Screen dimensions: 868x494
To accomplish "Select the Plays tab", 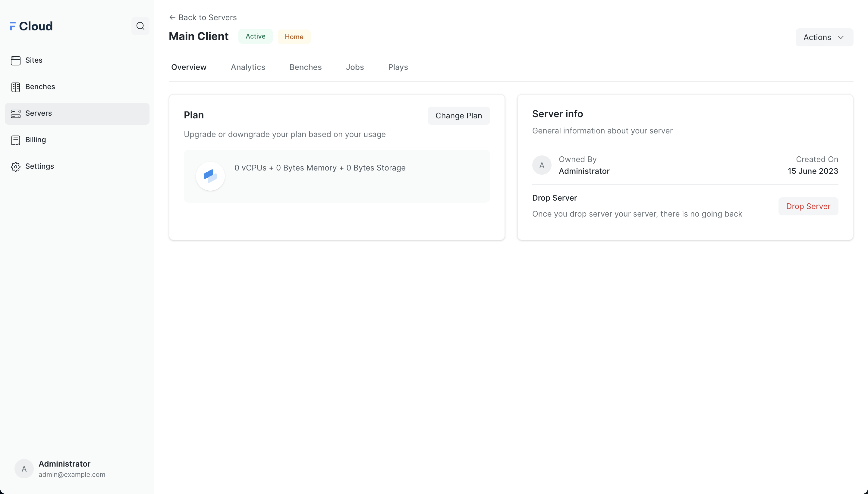I will [398, 67].
